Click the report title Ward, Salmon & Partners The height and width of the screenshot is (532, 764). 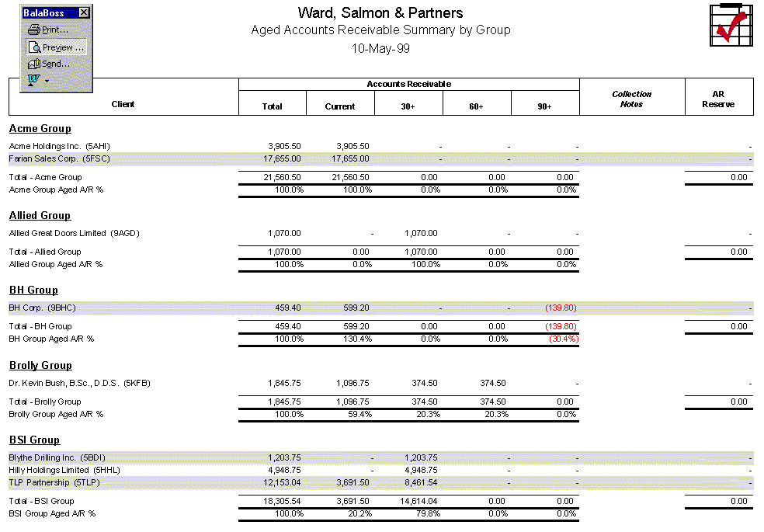coord(380,13)
